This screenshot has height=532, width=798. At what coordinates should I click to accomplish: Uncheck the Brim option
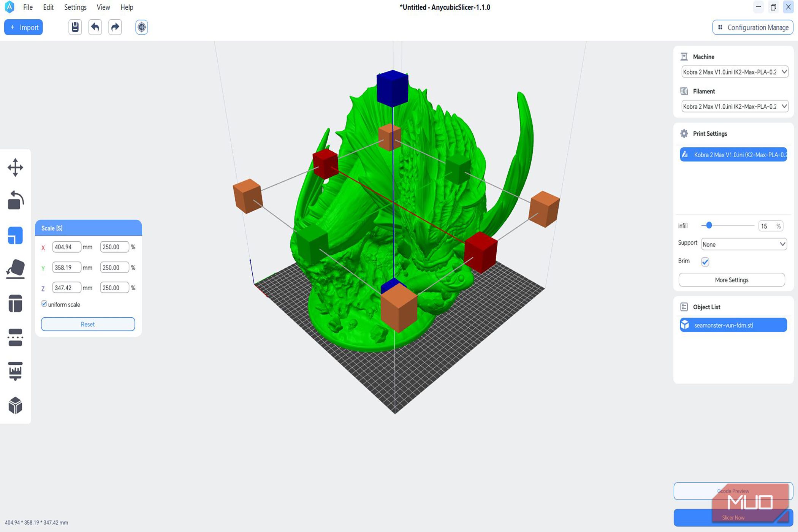706,261
